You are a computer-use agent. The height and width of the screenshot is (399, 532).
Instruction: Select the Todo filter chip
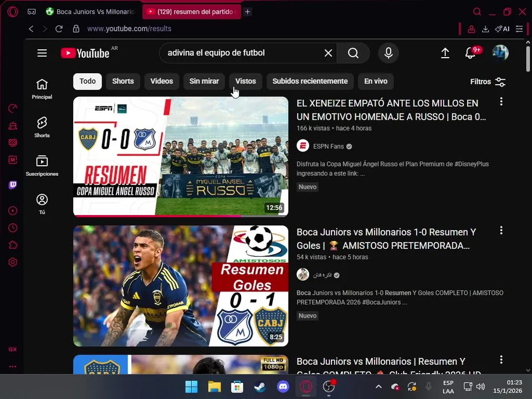[88, 81]
